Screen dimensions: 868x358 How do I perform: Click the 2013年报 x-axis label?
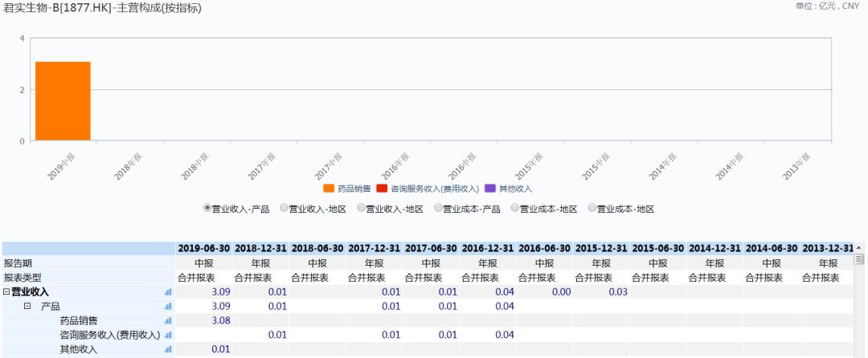click(x=796, y=165)
